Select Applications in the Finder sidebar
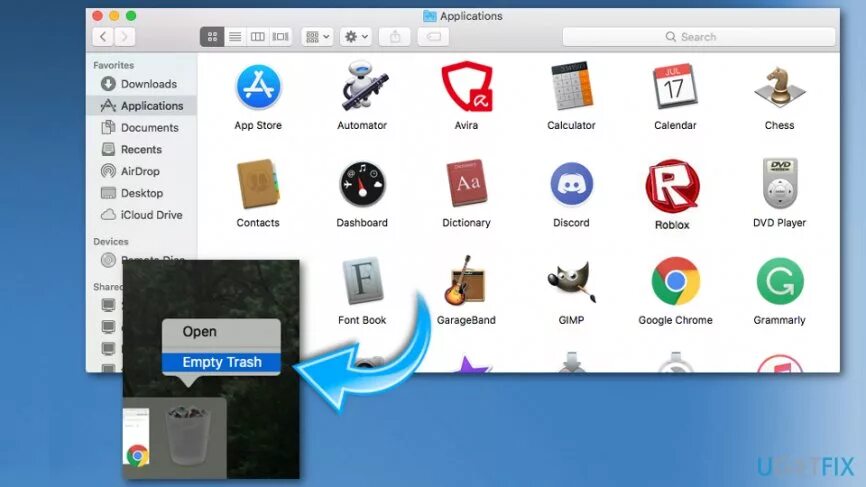 pos(141,106)
